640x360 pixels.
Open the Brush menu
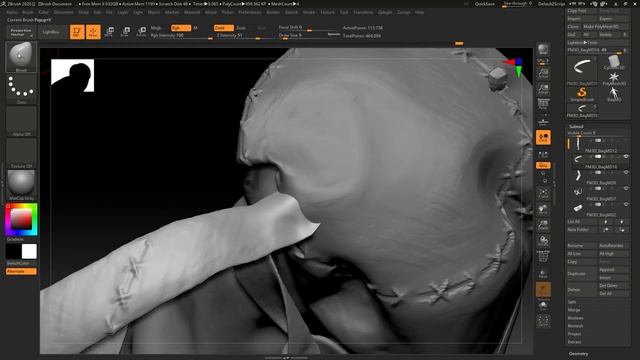[x=28, y=13]
